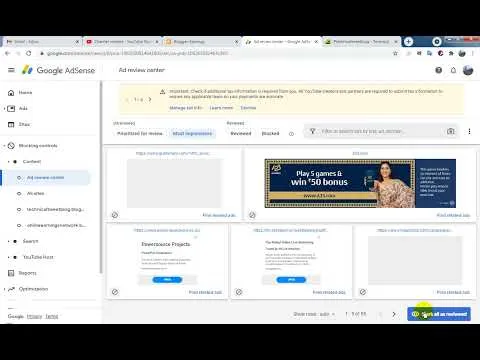Close the Blogger browser tab
The width and height of the screenshot is (480, 360).
pyautogui.click(x=237, y=42)
